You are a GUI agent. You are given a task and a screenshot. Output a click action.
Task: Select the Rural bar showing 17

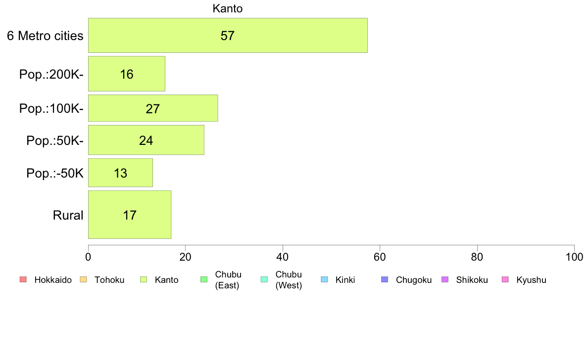pos(130,215)
